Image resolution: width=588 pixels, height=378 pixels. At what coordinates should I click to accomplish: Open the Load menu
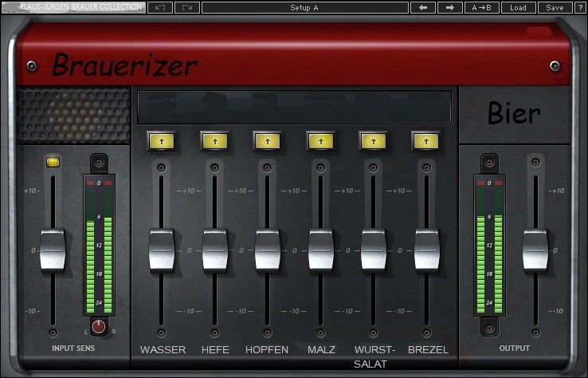[x=518, y=7]
